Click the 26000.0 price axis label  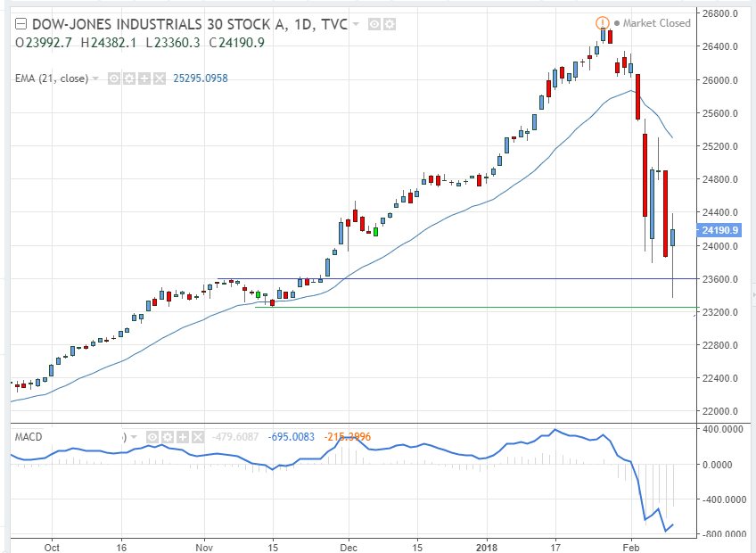(x=719, y=80)
